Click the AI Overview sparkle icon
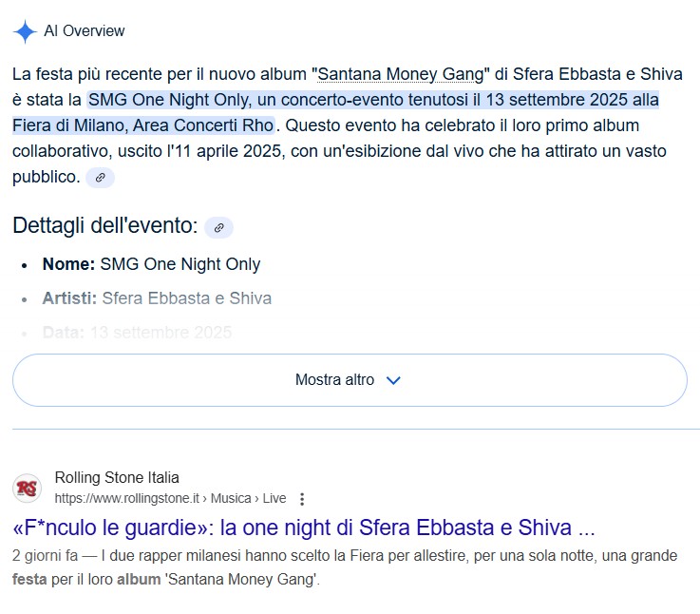The width and height of the screenshot is (700, 614). (25, 31)
